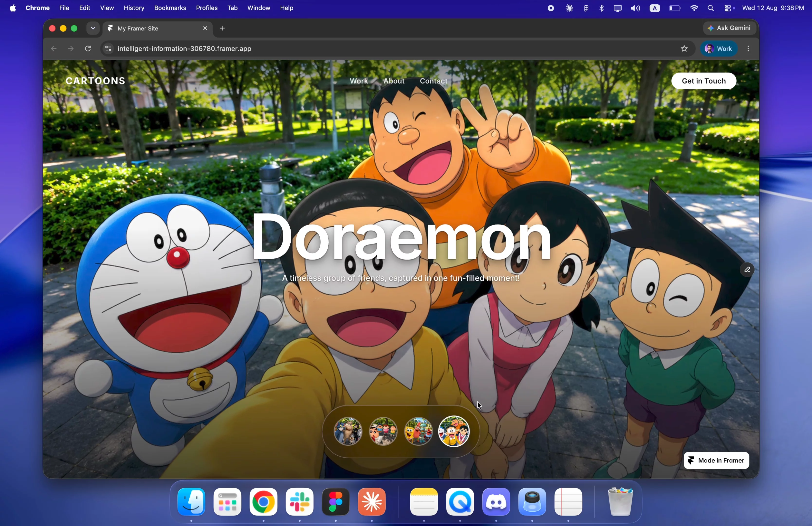Open site information icon in address bar

[108, 49]
